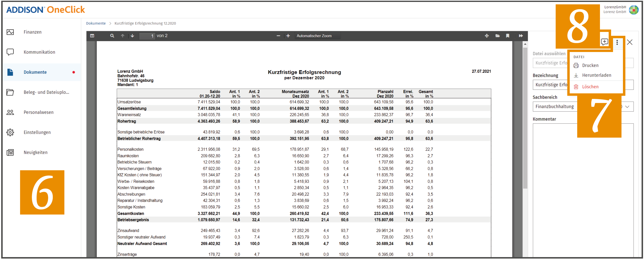Open the LorenzGmbH user avatar
The width and height of the screenshot is (644, 260).
coord(634,10)
